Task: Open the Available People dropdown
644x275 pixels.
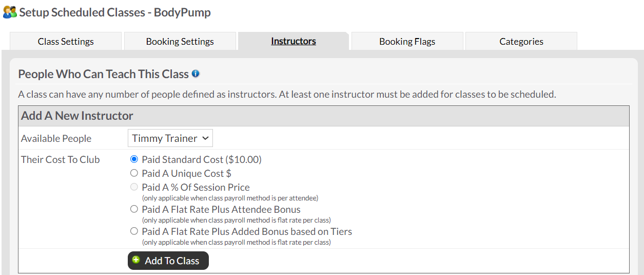Action: click(170, 138)
